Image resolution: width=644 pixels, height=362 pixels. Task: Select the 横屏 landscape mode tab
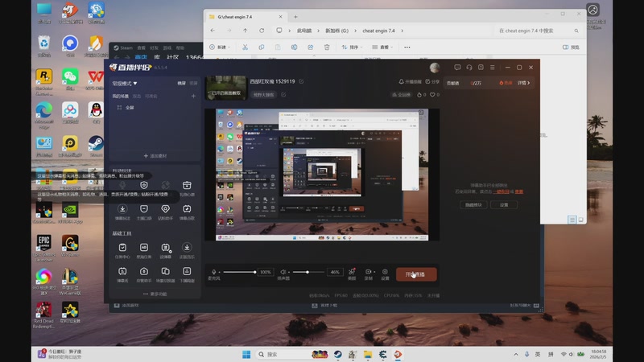click(x=182, y=84)
